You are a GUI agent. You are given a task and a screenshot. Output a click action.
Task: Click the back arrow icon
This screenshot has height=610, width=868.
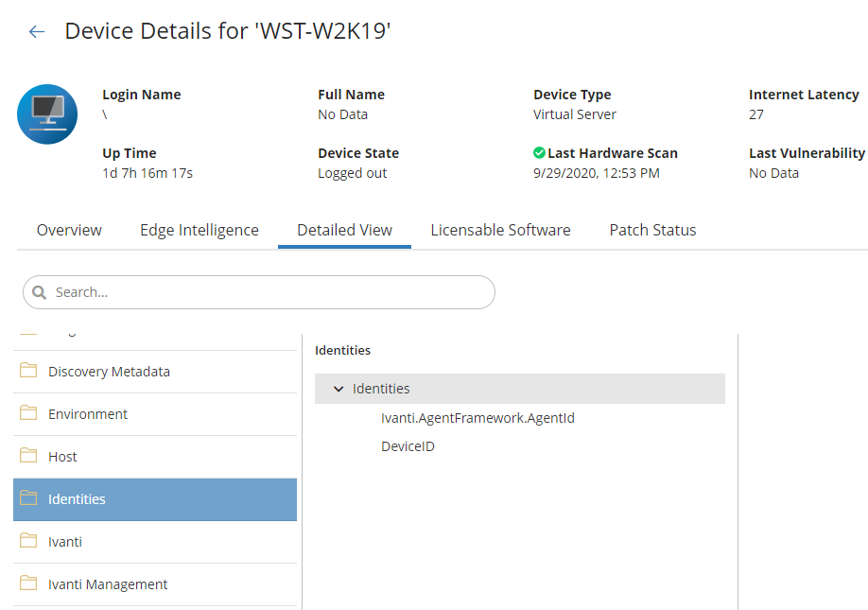(x=37, y=32)
